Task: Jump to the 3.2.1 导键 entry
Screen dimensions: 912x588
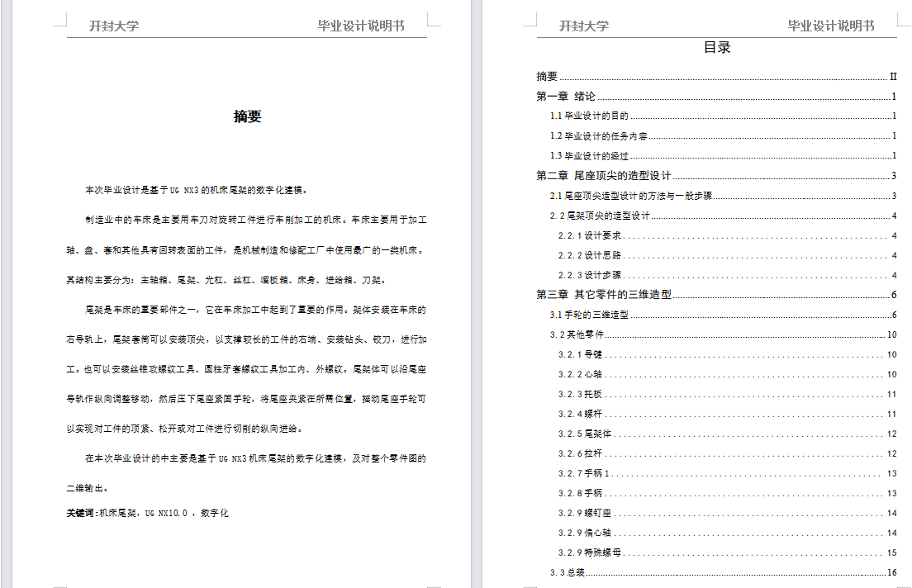Action: 727,354
